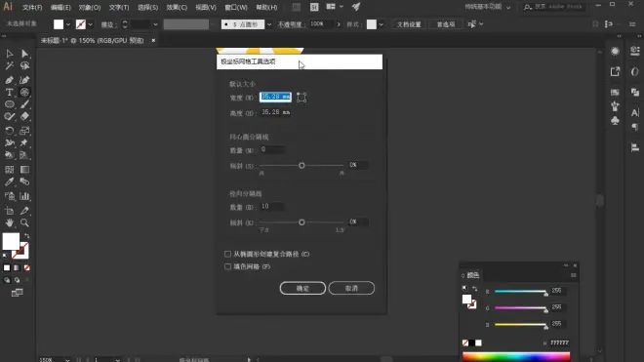The width and height of the screenshot is (644, 362).
Task: Switch to solid Color mode button
Action: pyautogui.click(x=7, y=268)
